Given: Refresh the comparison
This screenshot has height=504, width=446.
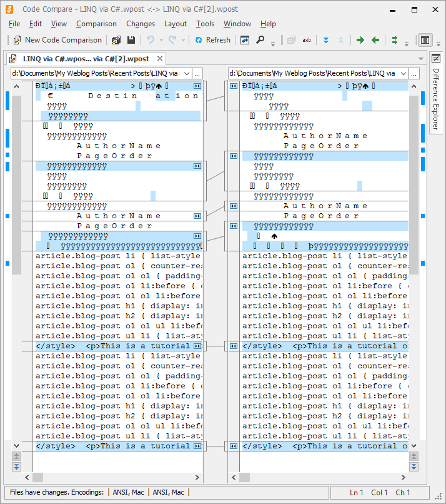Looking at the screenshot, I should point(213,40).
